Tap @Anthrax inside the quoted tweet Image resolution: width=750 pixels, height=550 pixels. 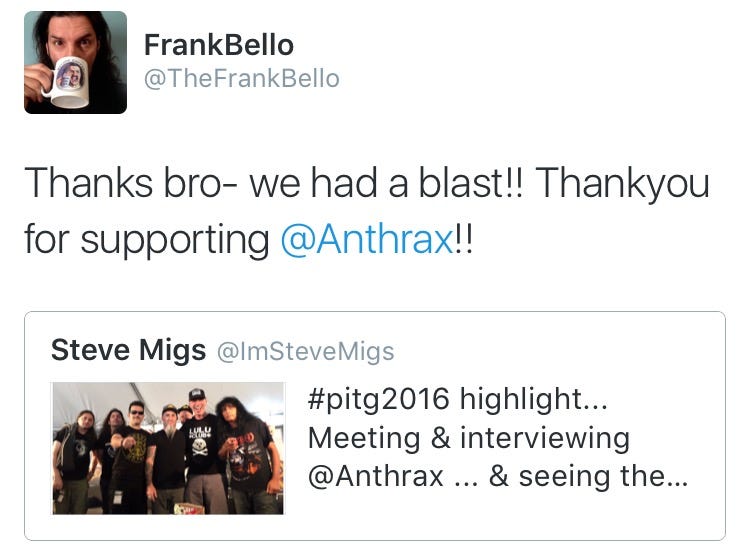point(376,477)
